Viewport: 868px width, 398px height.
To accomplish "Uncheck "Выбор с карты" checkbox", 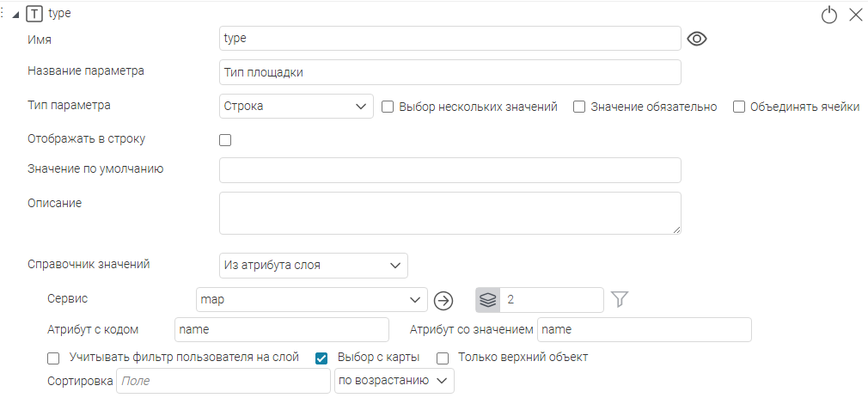I will tap(322, 358).
